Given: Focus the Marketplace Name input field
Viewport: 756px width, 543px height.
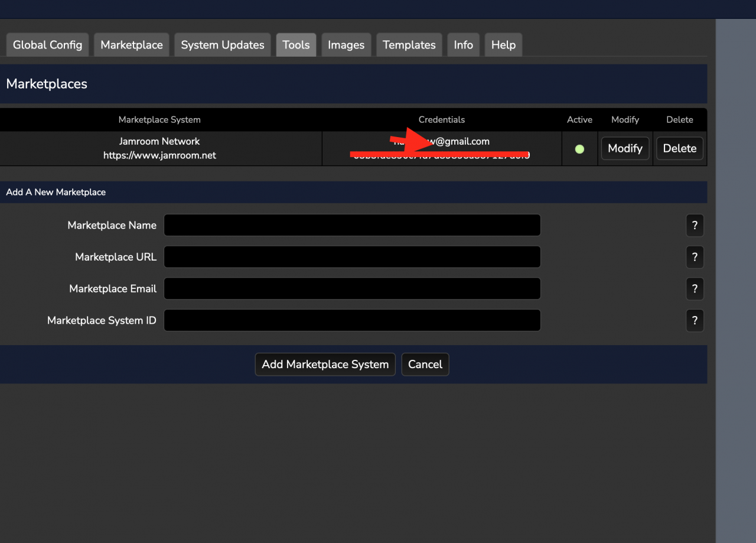Looking at the screenshot, I should [352, 225].
